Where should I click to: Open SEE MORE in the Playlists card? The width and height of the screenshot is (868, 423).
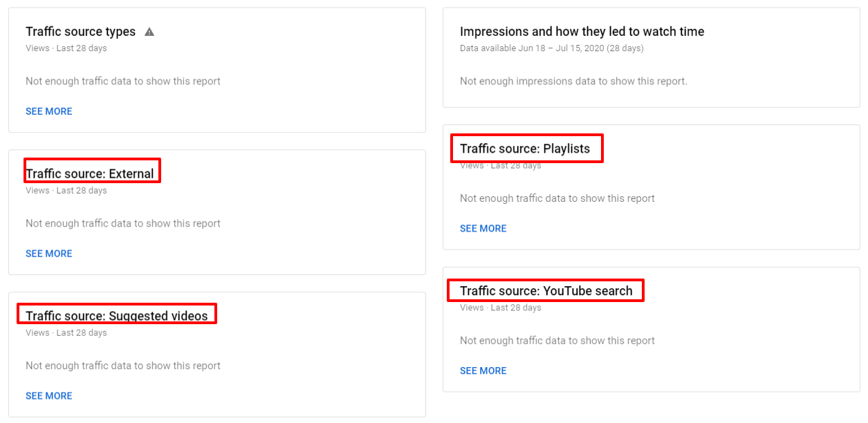pyautogui.click(x=483, y=229)
